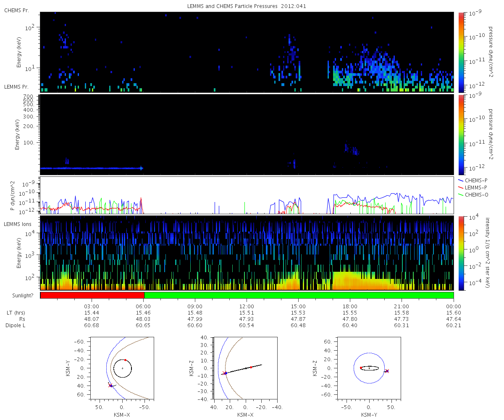The height and width of the screenshot is (420, 504).
Task: Select the 'CHEMS-P' legend entry
Action: 474,180
